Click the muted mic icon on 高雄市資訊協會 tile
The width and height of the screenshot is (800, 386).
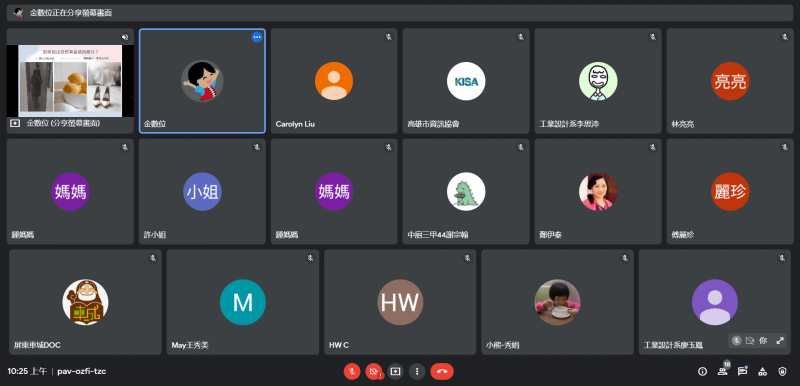(520, 37)
